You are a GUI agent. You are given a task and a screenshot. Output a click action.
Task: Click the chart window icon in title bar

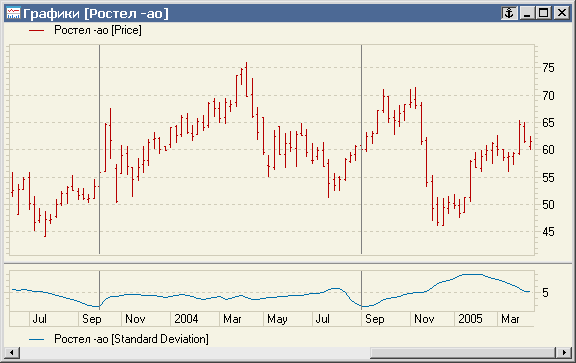coord(13,14)
